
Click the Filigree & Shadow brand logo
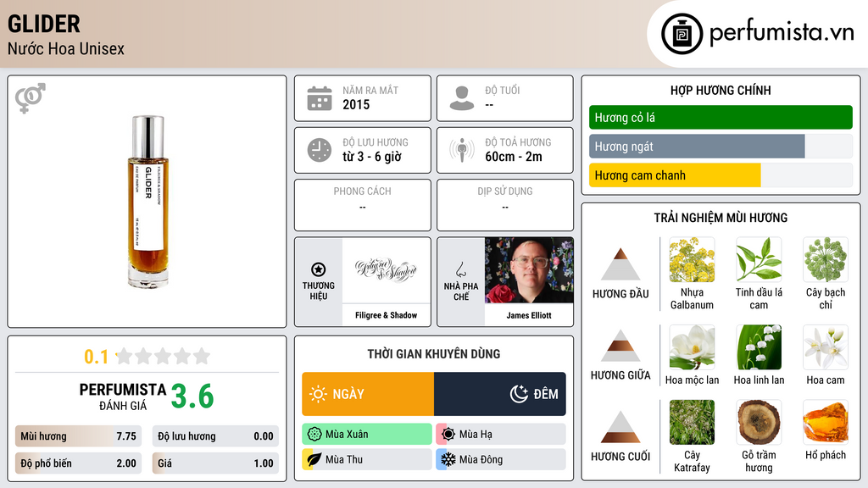(x=386, y=270)
